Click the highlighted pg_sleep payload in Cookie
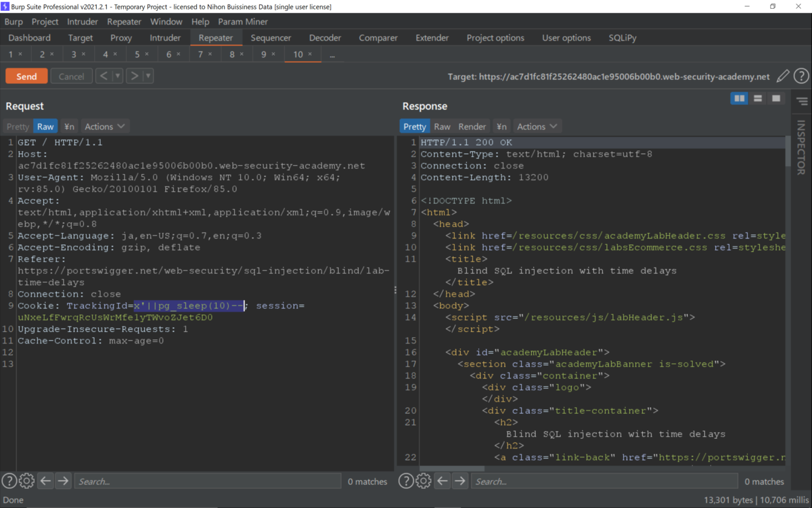This screenshot has height=508, width=812. pos(189,306)
